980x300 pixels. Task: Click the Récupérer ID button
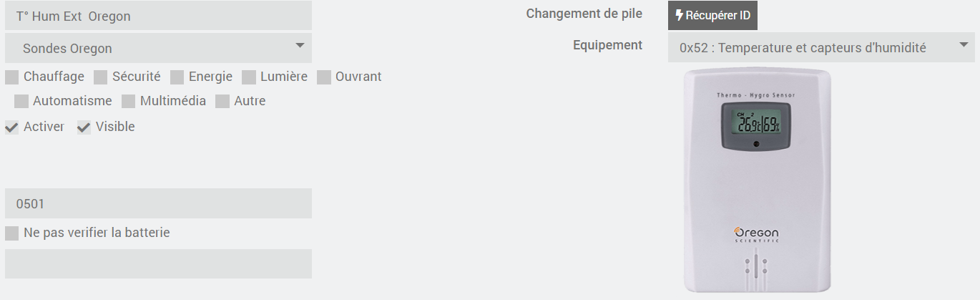[x=712, y=15]
